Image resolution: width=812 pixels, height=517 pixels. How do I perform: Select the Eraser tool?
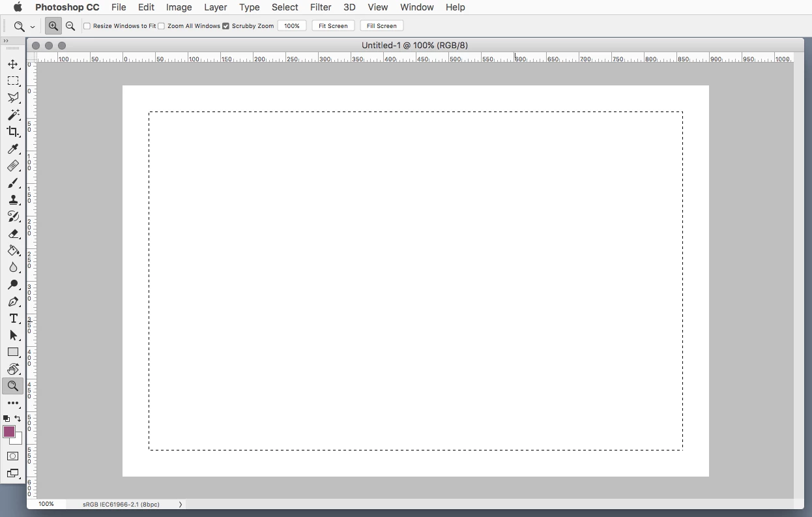pyautogui.click(x=12, y=233)
